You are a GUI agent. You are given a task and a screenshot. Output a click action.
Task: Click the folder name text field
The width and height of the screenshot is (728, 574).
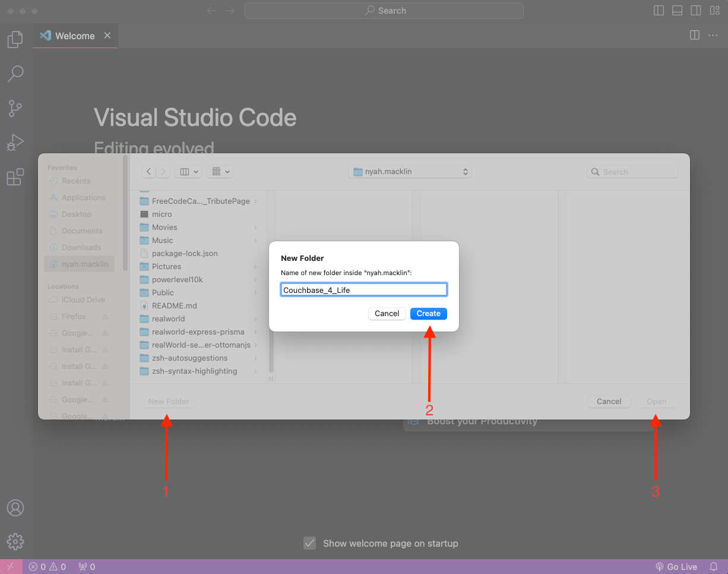pyautogui.click(x=363, y=289)
